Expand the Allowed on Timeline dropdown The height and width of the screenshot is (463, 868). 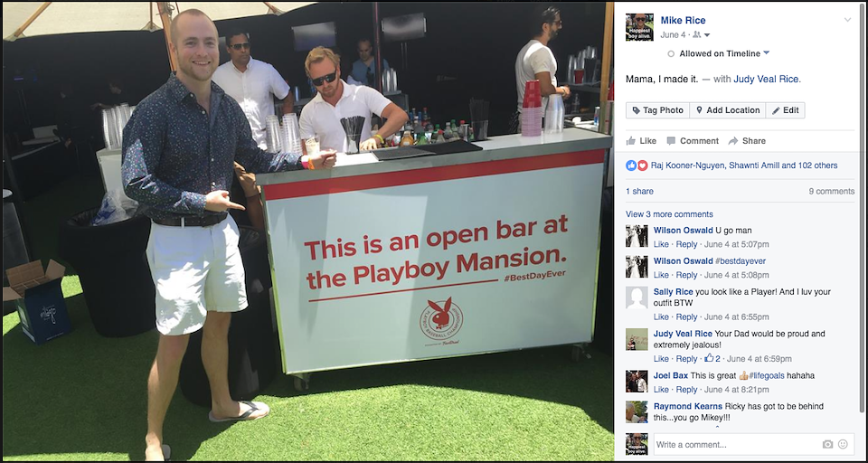pos(767,53)
